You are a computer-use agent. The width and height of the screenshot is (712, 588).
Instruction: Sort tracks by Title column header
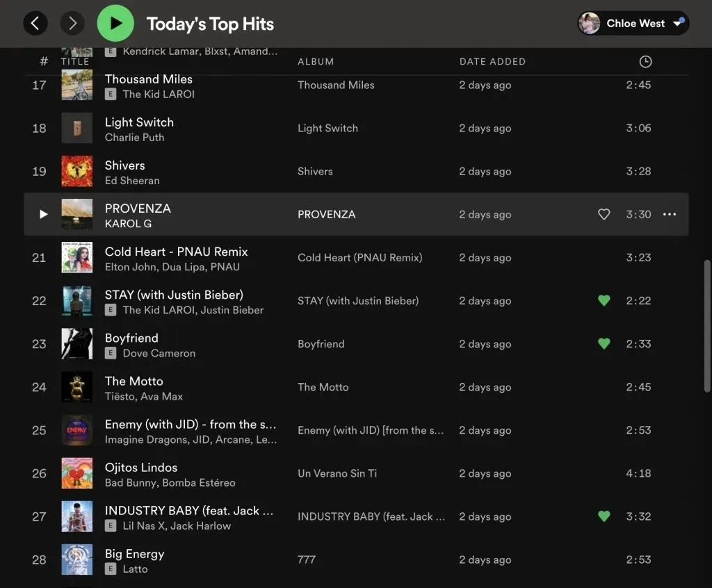point(75,62)
